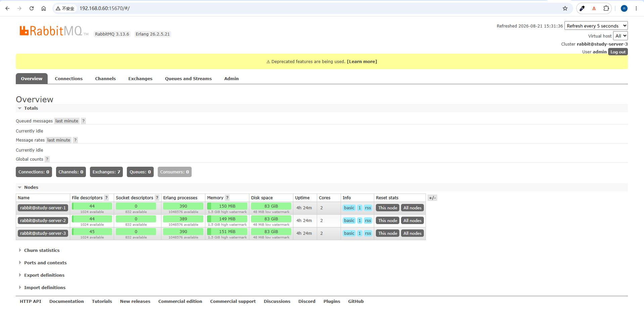Screen dimensions: 644x323
Task: Change Queued messages last minute range
Action: pyautogui.click(x=67, y=121)
